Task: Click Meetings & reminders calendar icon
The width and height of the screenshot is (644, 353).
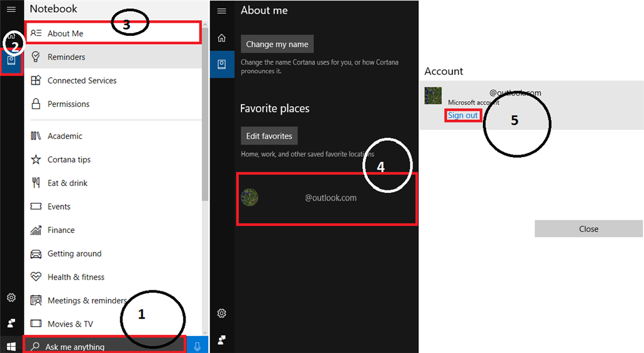Action: pos(36,300)
